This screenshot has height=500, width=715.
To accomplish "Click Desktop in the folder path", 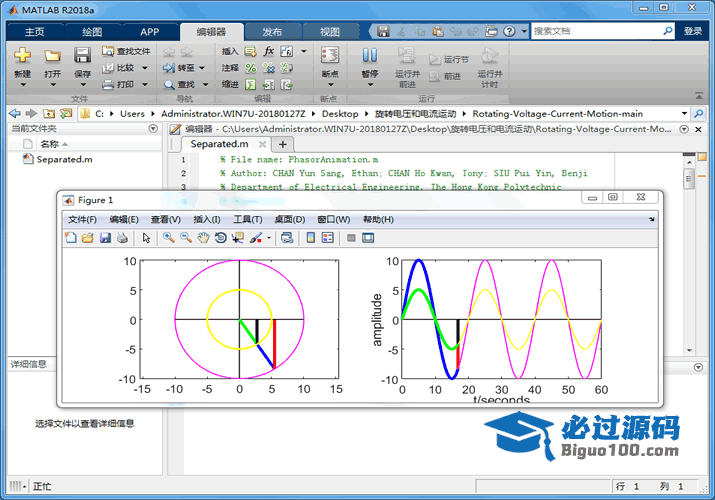I will click(340, 113).
